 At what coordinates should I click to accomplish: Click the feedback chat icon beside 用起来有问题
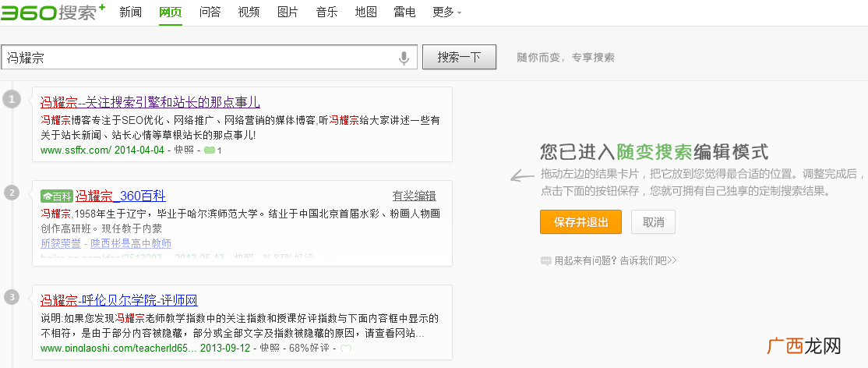[x=546, y=260]
